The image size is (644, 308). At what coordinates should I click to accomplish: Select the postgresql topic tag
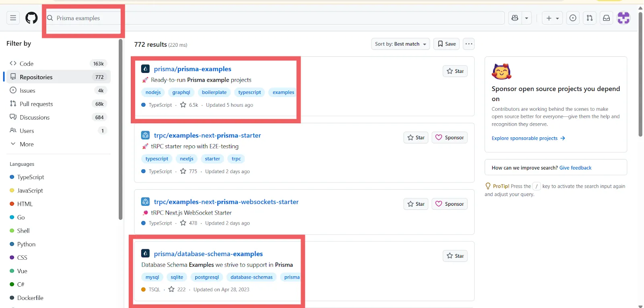[x=207, y=277]
